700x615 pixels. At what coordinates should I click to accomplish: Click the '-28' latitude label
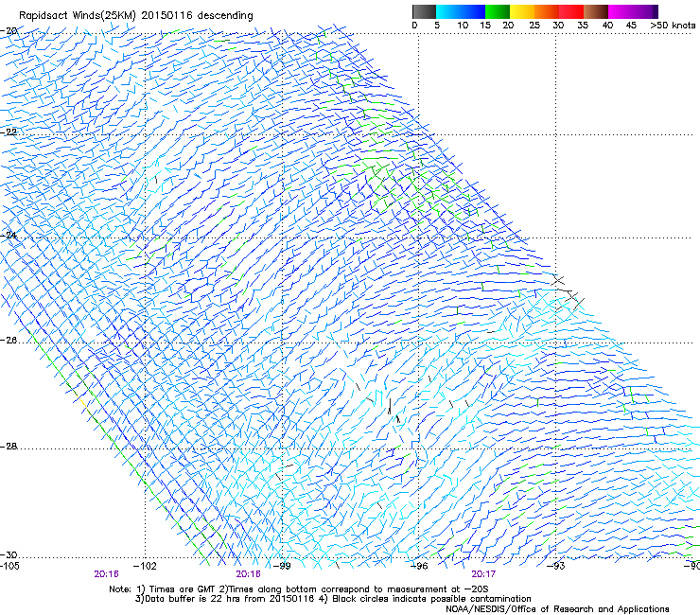pos(9,447)
